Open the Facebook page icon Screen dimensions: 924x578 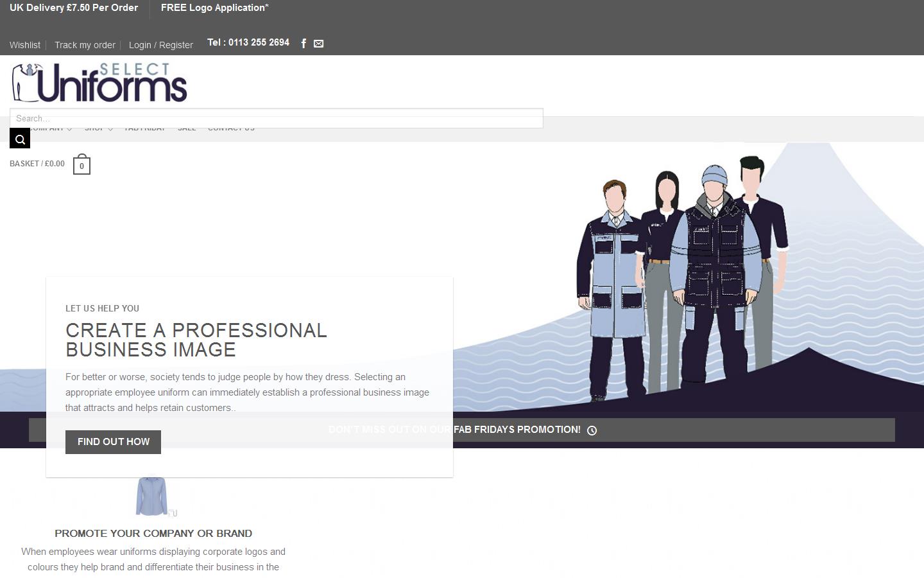tap(304, 44)
